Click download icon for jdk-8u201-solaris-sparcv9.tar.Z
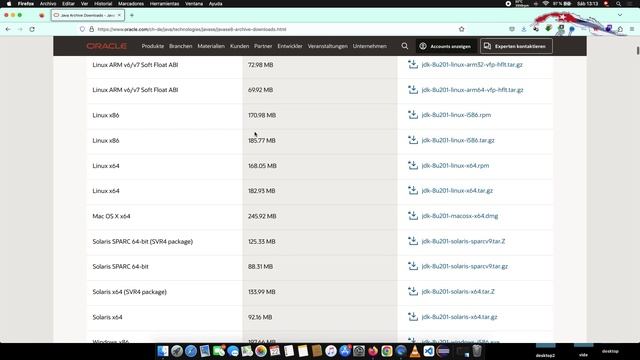Viewport: 640px width, 360px height. tap(413, 241)
